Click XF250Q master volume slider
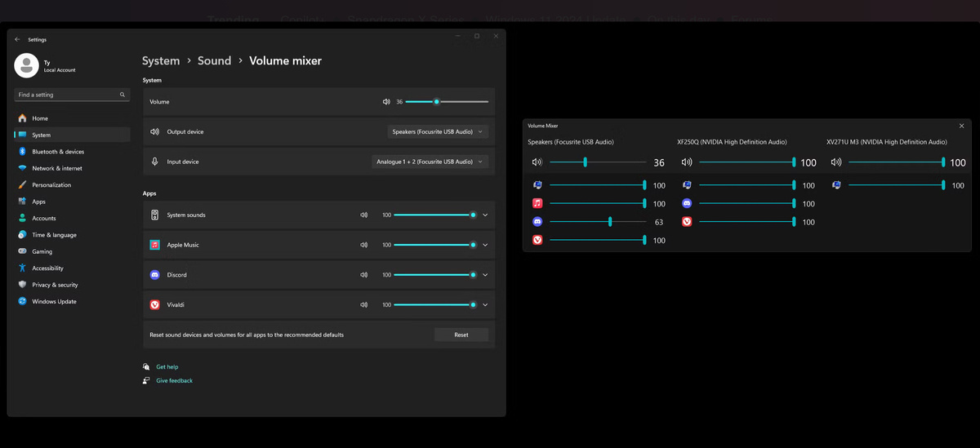The image size is (980, 448). [747, 162]
